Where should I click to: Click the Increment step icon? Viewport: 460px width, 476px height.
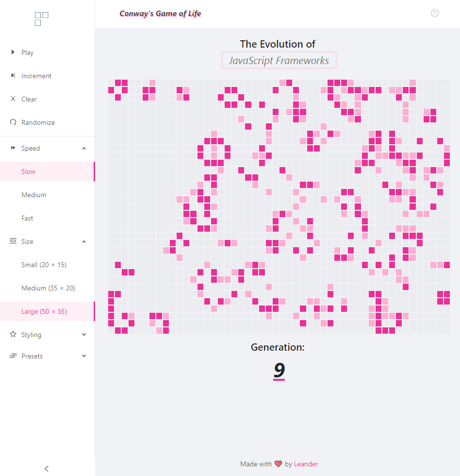(x=13, y=75)
